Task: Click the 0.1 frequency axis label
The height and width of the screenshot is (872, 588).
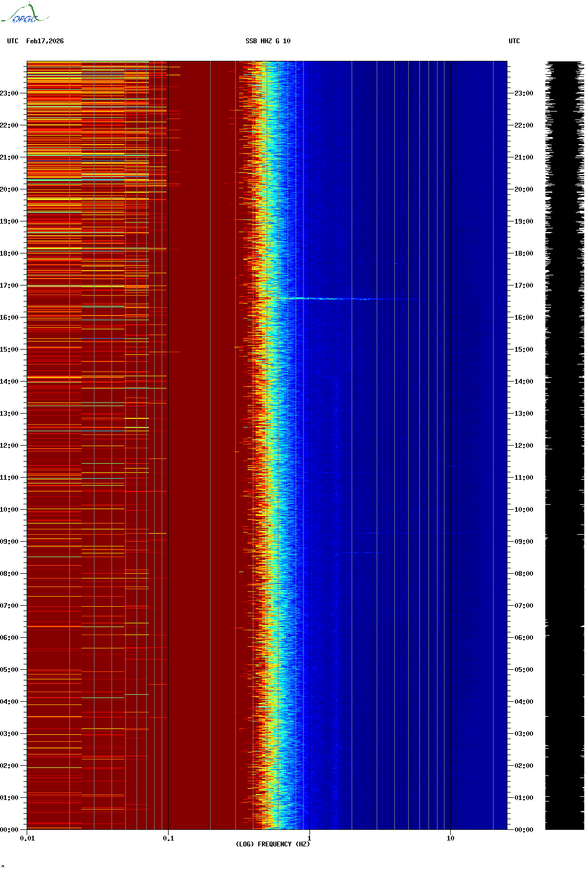Action: click(x=168, y=838)
